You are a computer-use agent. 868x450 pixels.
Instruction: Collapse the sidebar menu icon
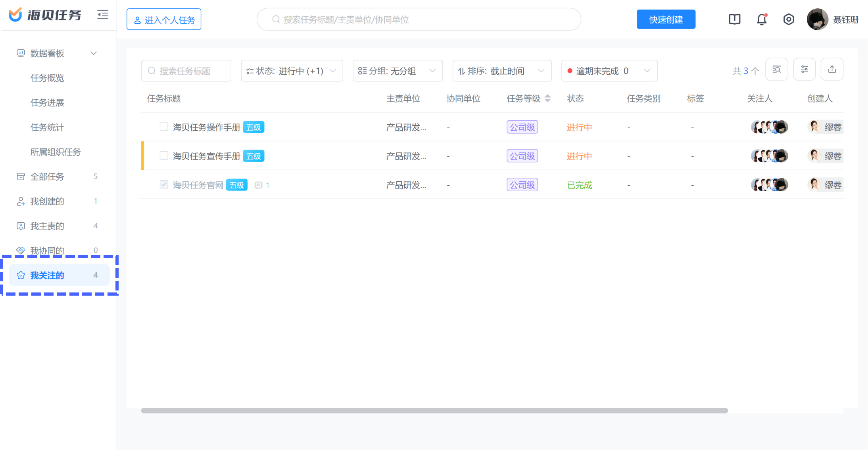click(103, 15)
